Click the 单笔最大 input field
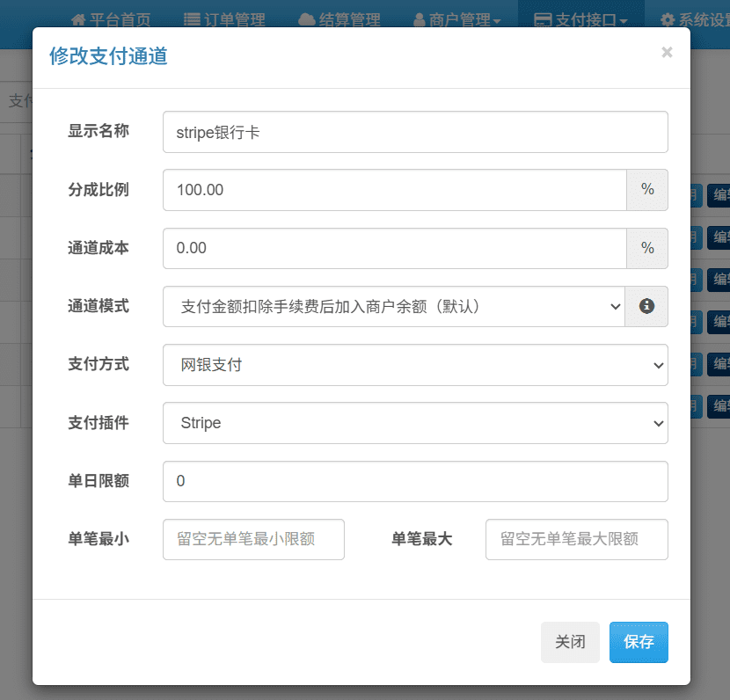The width and height of the screenshot is (730, 700). pos(576,539)
